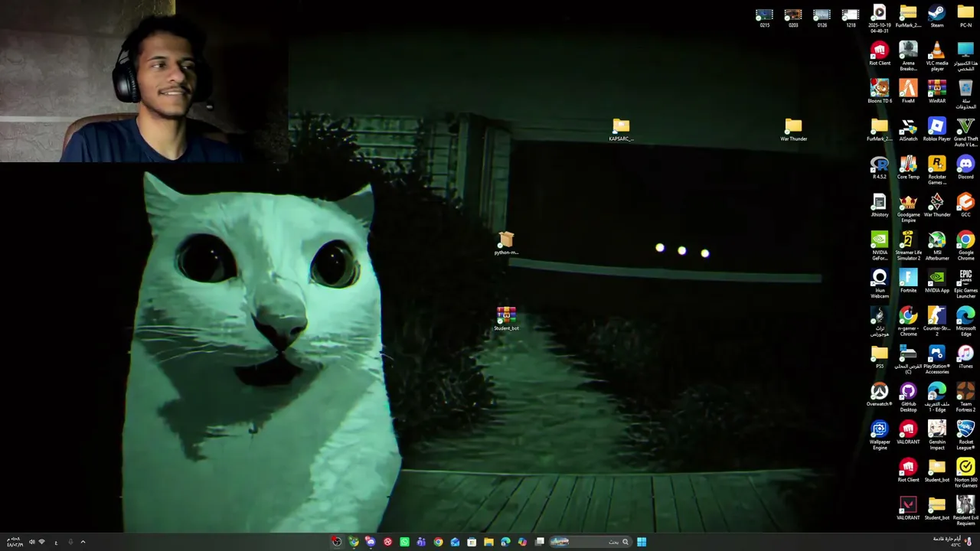Viewport: 980px width, 551px height.
Task: Select the NVIDIA App icon
Action: pyautogui.click(x=936, y=282)
